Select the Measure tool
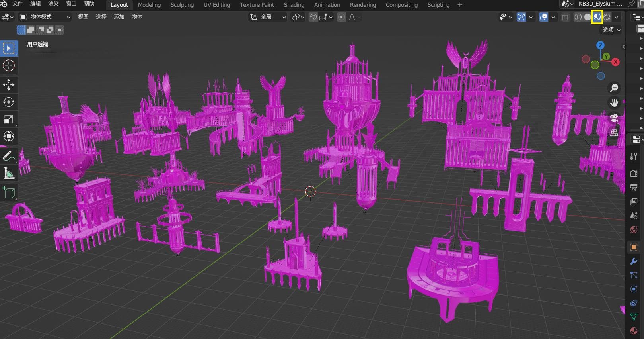This screenshot has width=644, height=339. [9, 173]
